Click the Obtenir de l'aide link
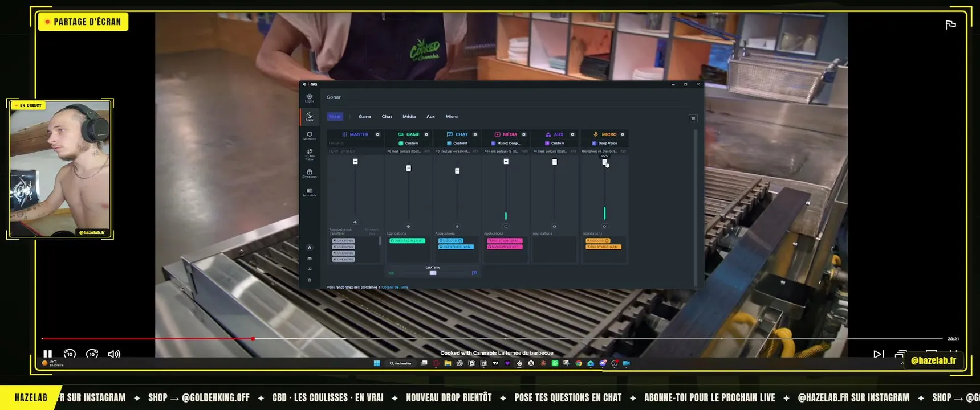Image resolution: width=980 pixels, height=410 pixels. click(x=395, y=288)
